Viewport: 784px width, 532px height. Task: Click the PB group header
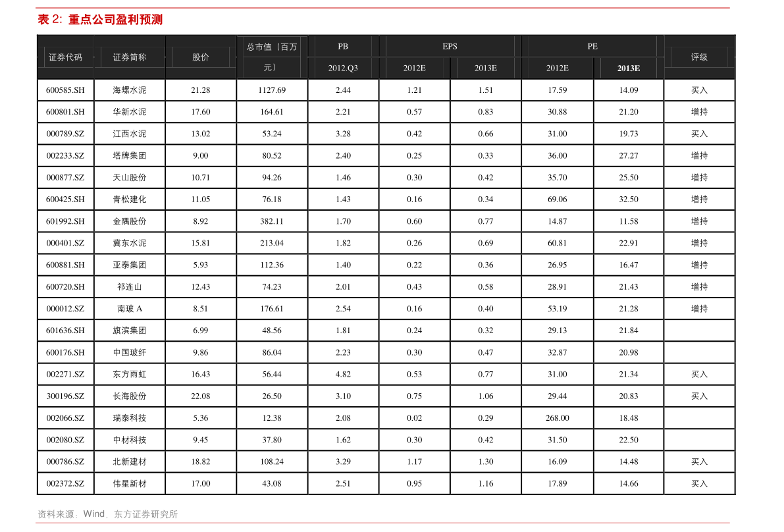pyautogui.click(x=343, y=46)
